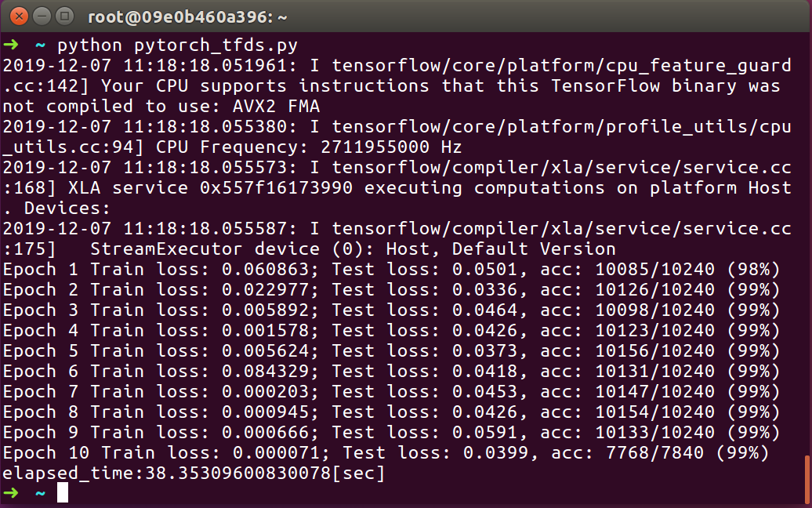Viewport: 812px width, 508px height.
Task: Click the StreamExecutor device line
Action: [314, 249]
